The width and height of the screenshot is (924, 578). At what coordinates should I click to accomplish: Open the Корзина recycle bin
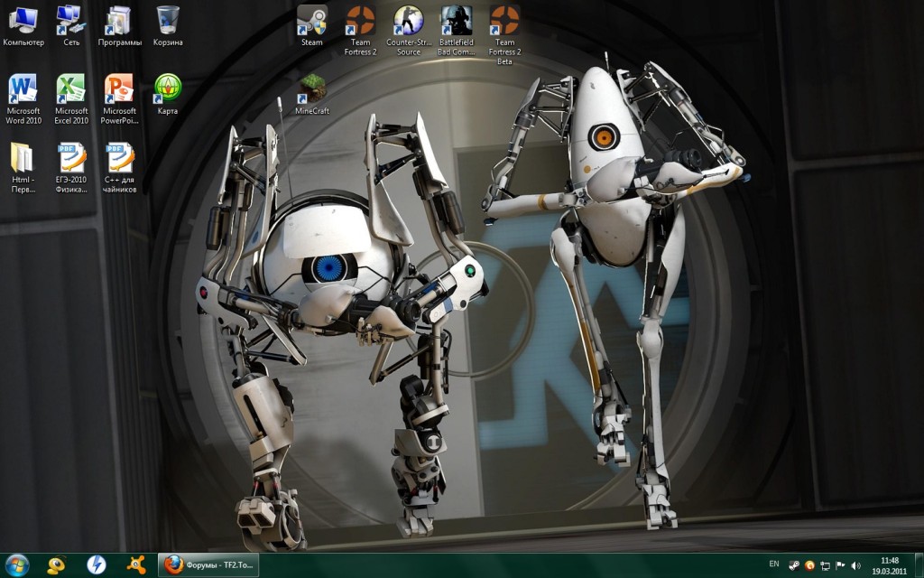(x=168, y=26)
